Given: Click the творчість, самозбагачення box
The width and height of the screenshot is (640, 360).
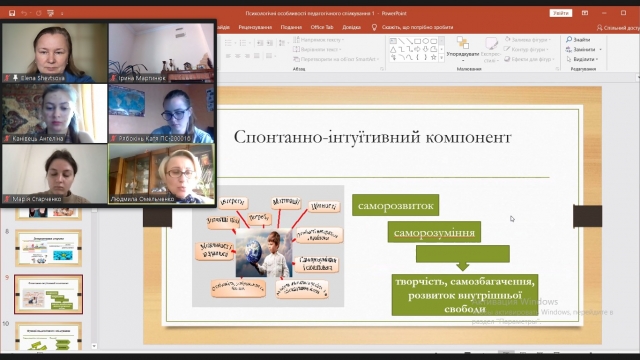Looking at the screenshot, I should tap(465, 295).
